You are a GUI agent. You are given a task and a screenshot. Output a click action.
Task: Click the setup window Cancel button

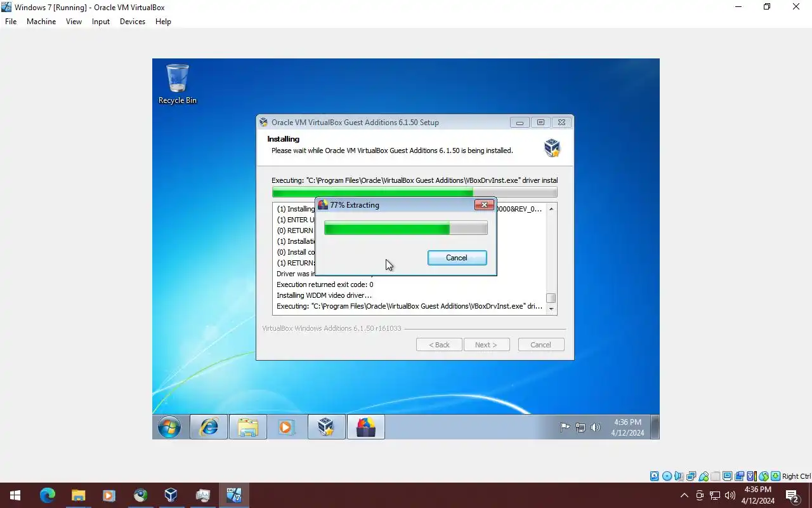point(540,345)
